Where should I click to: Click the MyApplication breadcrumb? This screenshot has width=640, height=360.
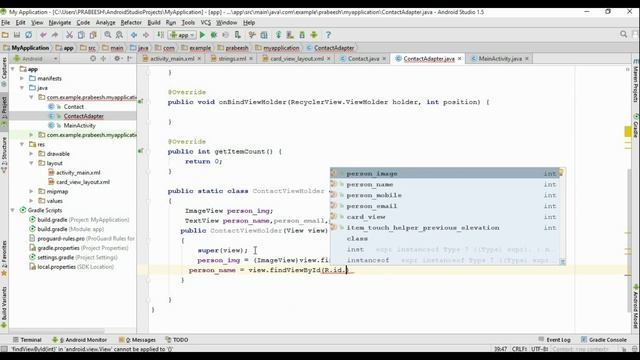pyautogui.click(x=26, y=48)
